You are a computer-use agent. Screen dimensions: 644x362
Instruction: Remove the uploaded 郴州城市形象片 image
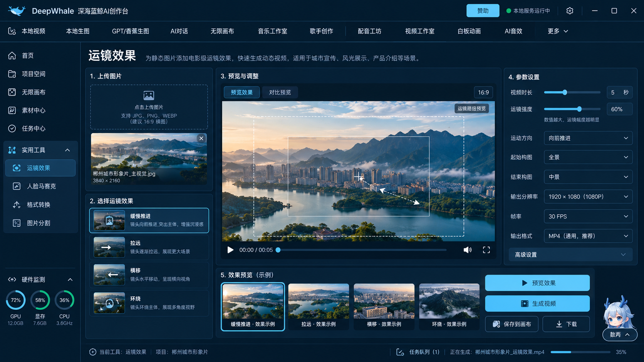pyautogui.click(x=201, y=138)
